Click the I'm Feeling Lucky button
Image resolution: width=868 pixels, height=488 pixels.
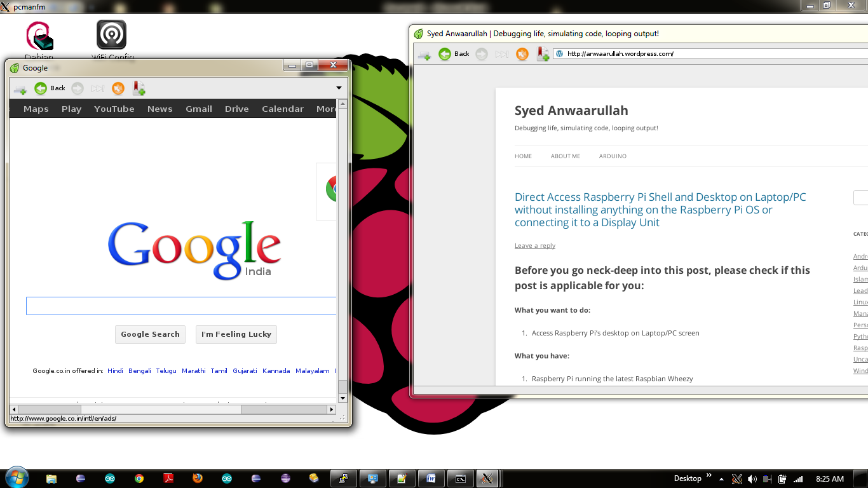point(236,334)
